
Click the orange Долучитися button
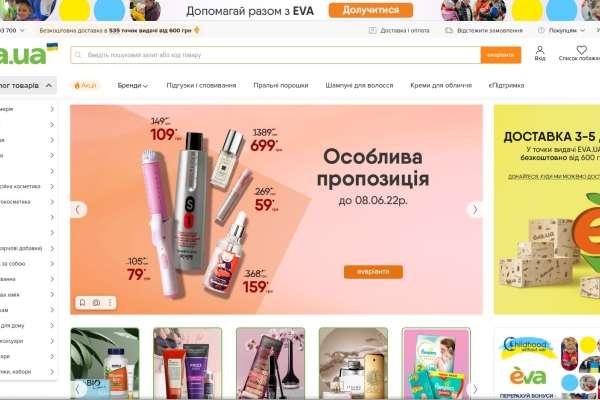[371, 10]
